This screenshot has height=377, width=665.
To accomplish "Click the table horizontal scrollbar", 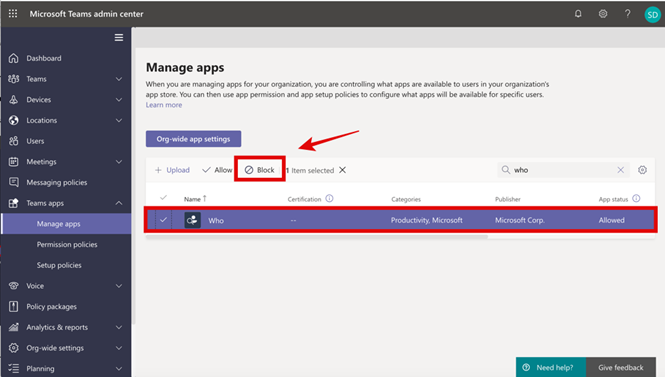I will [316, 237].
